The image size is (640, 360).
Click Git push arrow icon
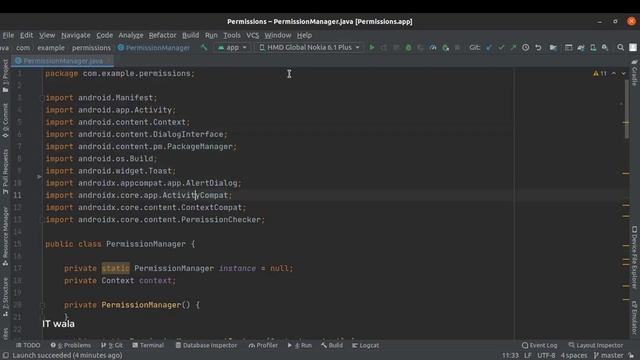click(513, 48)
